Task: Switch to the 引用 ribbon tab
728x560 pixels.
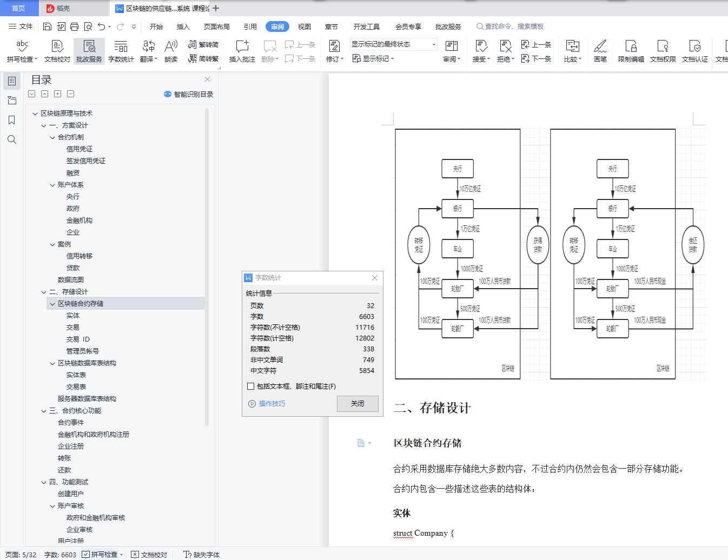Action: pyautogui.click(x=250, y=26)
